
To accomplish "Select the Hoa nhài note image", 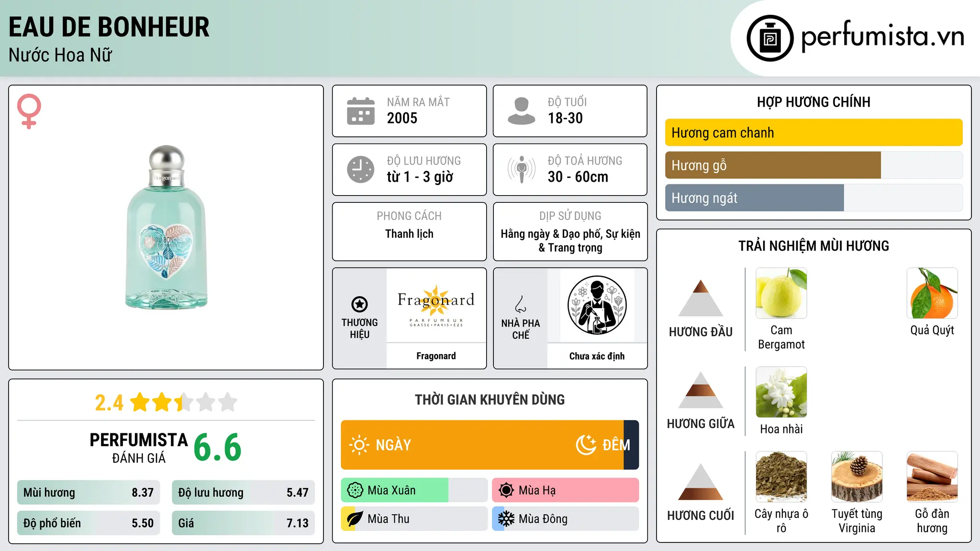I will (781, 392).
